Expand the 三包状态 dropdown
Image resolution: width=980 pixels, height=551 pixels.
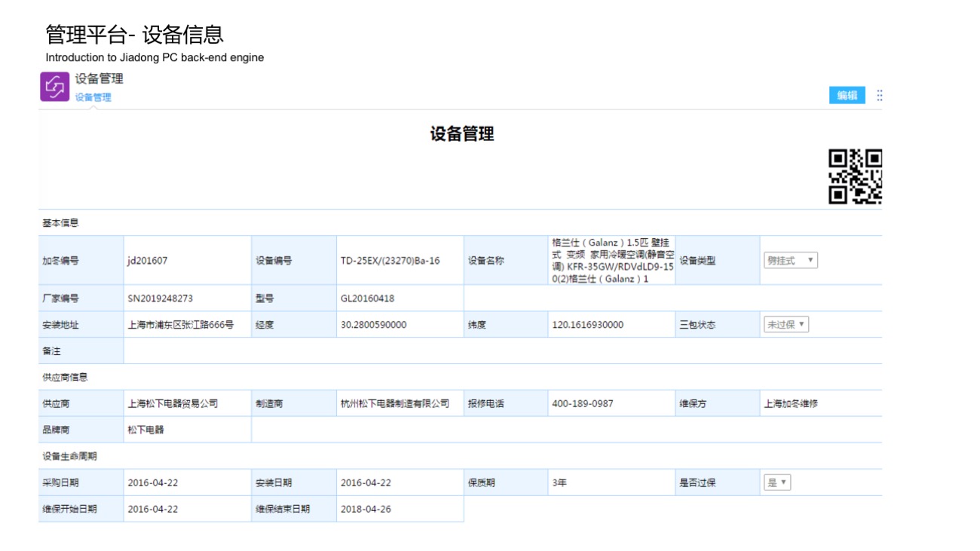point(786,325)
